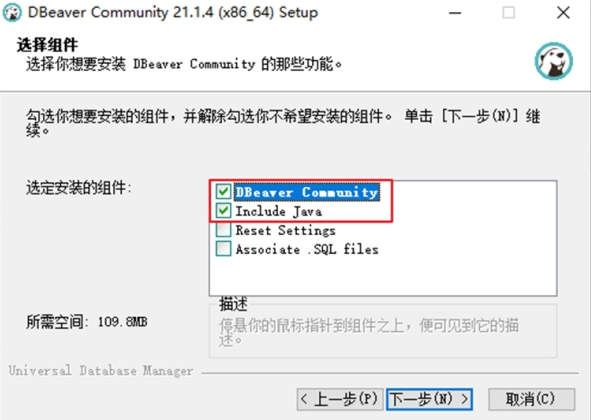Select the Reset Settings component label
591x420 pixels.
click(x=285, y=230)
